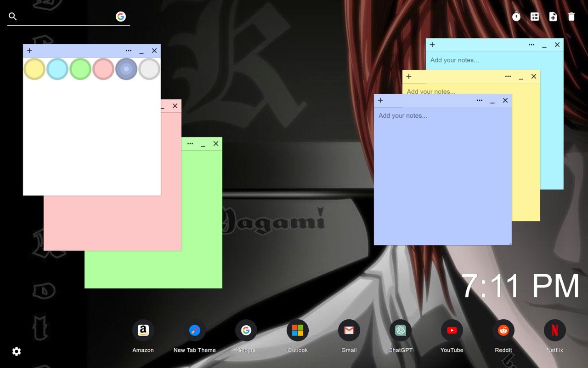This screenshot has height=368, width=588.
Task: Pick the purple color swatch
Action: point(126,69)
